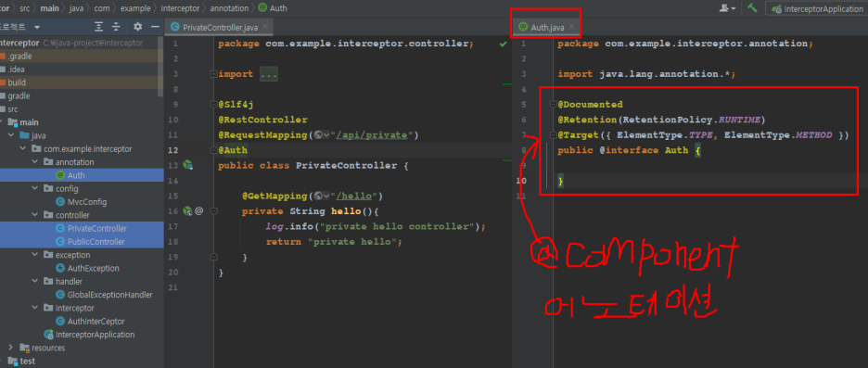Open the project view dropdown arrow
This screenshot has height=368, width=868.
click(x=37, y=27)
